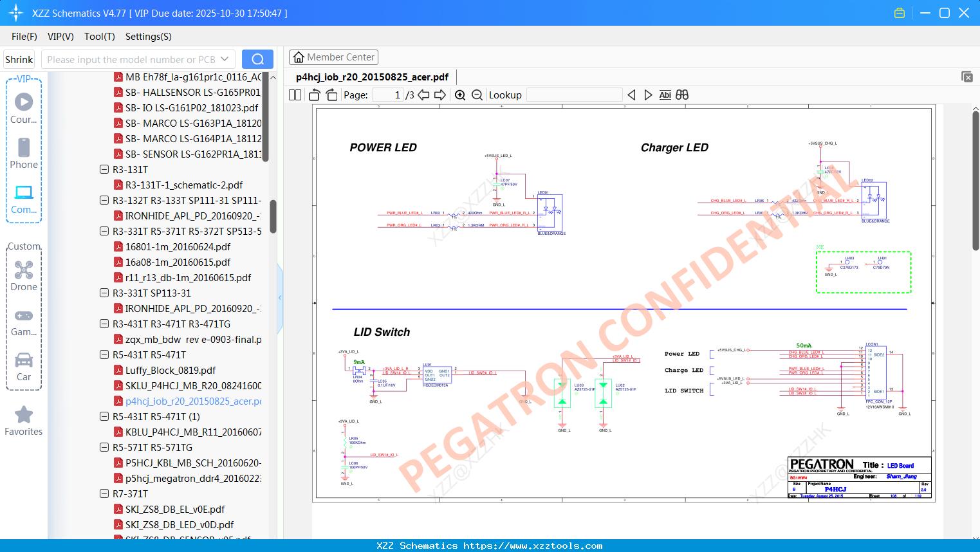Find previous lookup match
Screen dimensions: 980x552
(631, 95)
